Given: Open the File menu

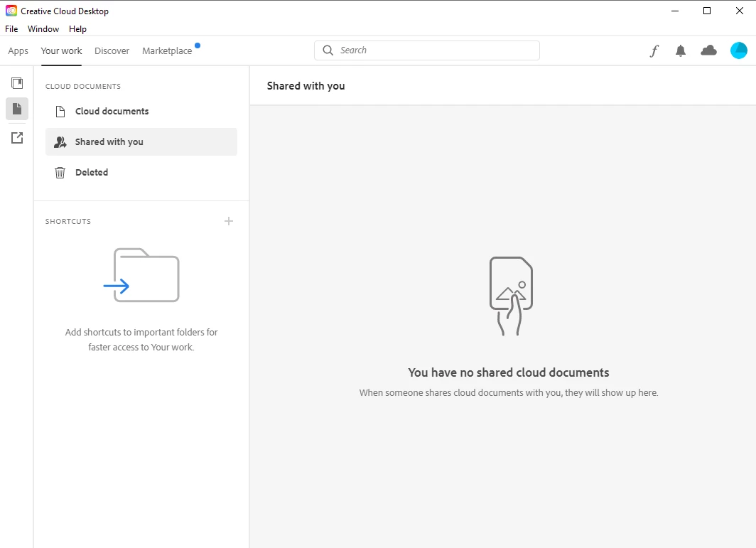Looking at the screenshot, I should [11, 29].
